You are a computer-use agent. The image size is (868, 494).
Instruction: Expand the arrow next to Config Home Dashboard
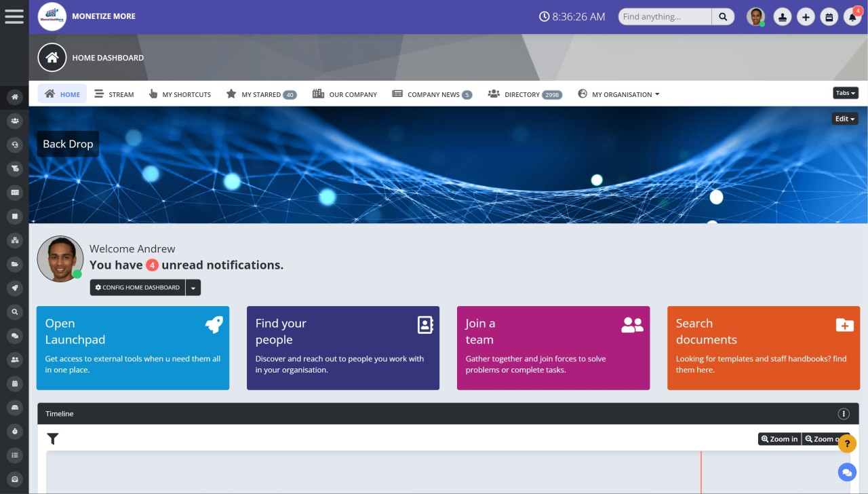193,287
